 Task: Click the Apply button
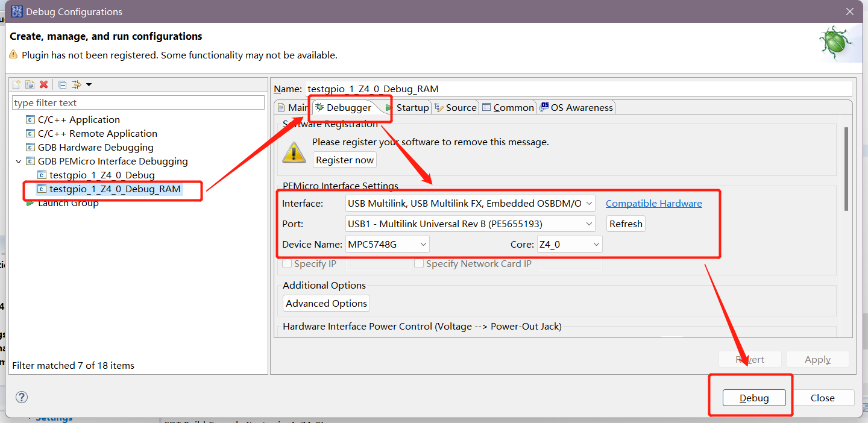point(817,359)
